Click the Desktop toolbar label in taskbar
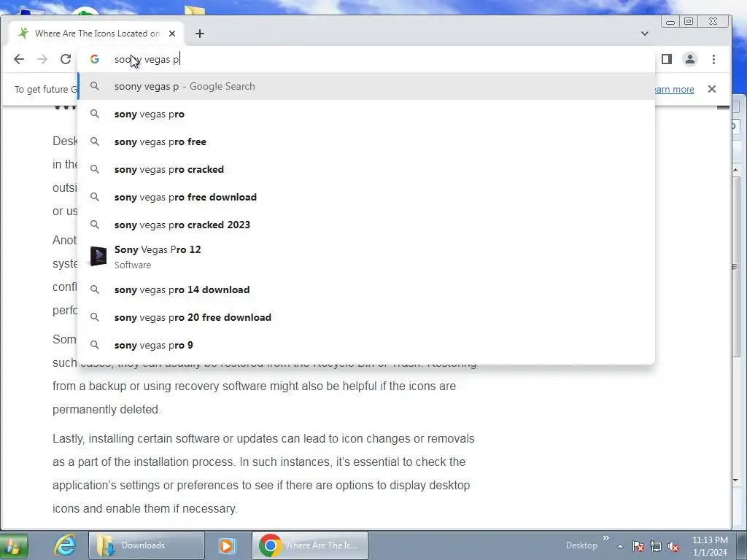747x560 pixels. click(x=581, y=545)
